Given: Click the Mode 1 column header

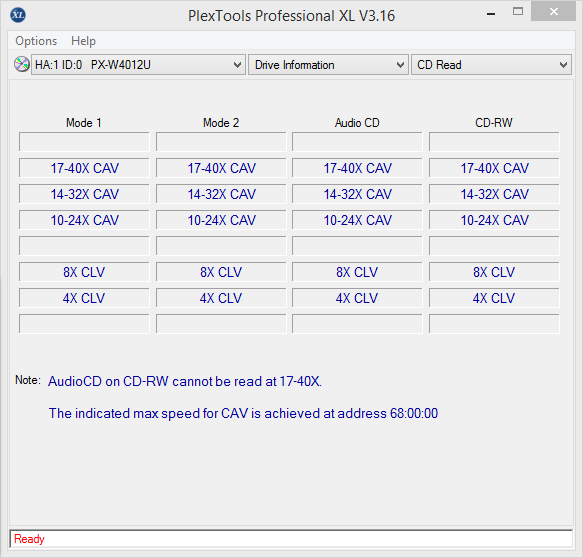Looking at the screenshot, I should [x=84, y=123].
